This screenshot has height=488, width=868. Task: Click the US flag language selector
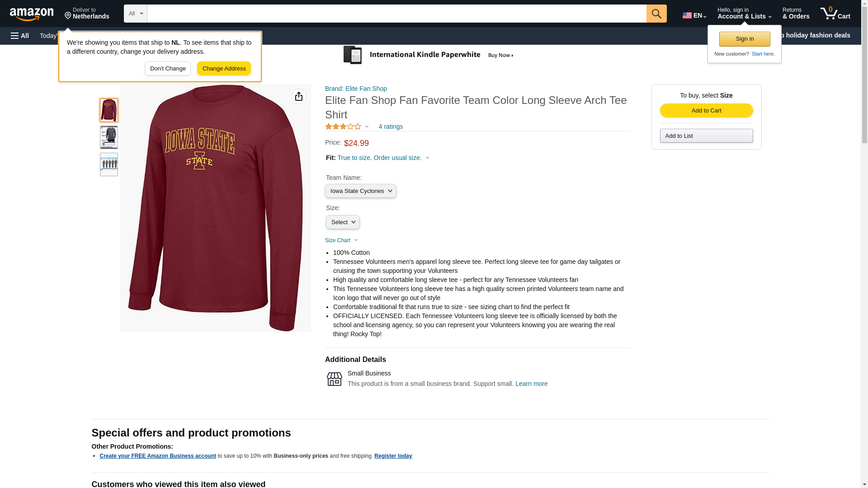[x=694, y=15]
